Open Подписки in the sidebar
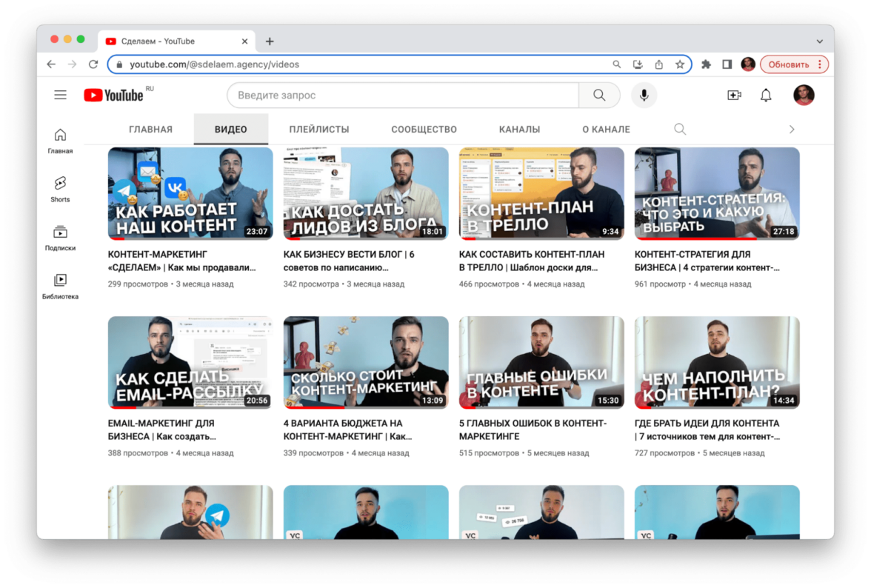The height and width of the screenshot is (588, 871). pos(60,238)
